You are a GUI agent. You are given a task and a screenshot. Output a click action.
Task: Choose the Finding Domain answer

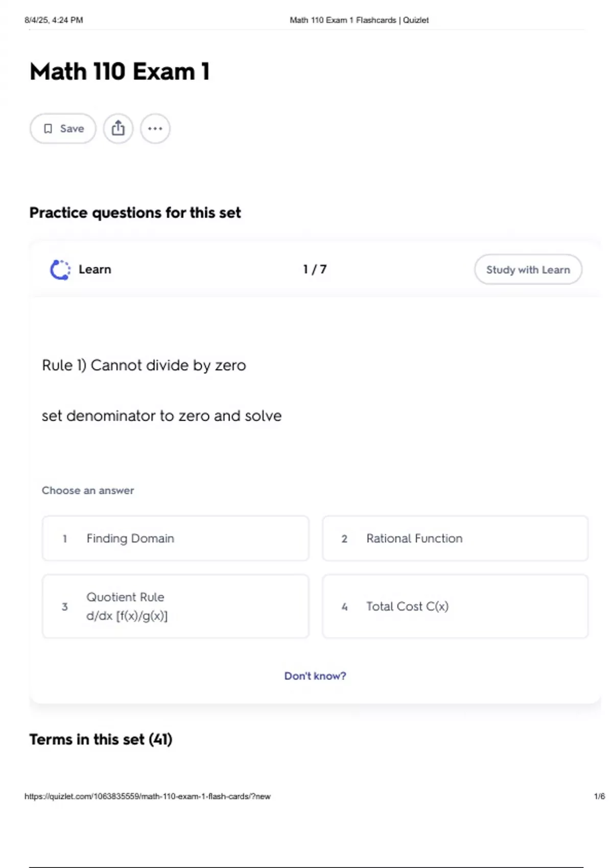[175, 538]
